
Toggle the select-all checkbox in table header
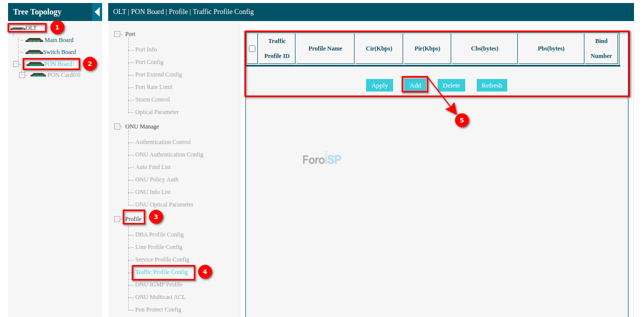(252, 48)
